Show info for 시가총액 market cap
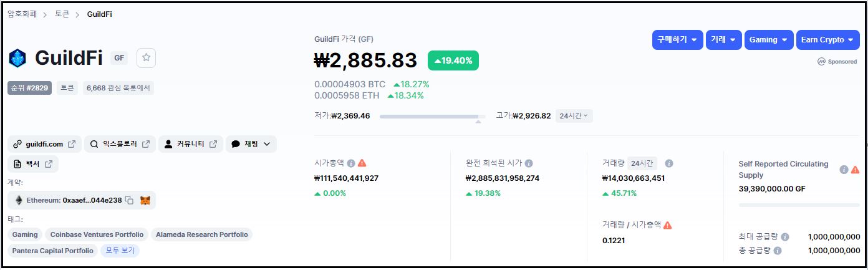This screenshot has width=868, height=270. click(x=351, y=163)
